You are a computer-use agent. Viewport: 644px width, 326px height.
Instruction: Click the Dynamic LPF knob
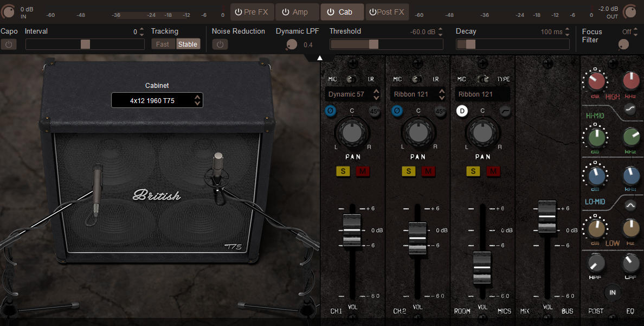click(291, 44)
